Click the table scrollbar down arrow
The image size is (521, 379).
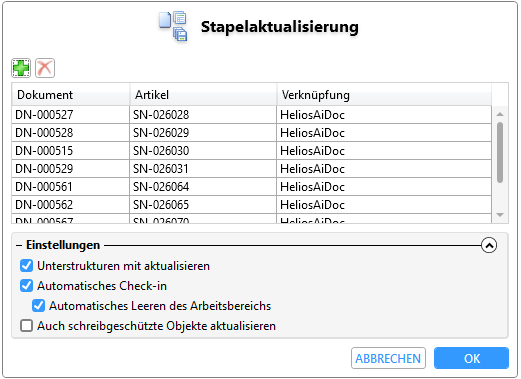[500, 215]
